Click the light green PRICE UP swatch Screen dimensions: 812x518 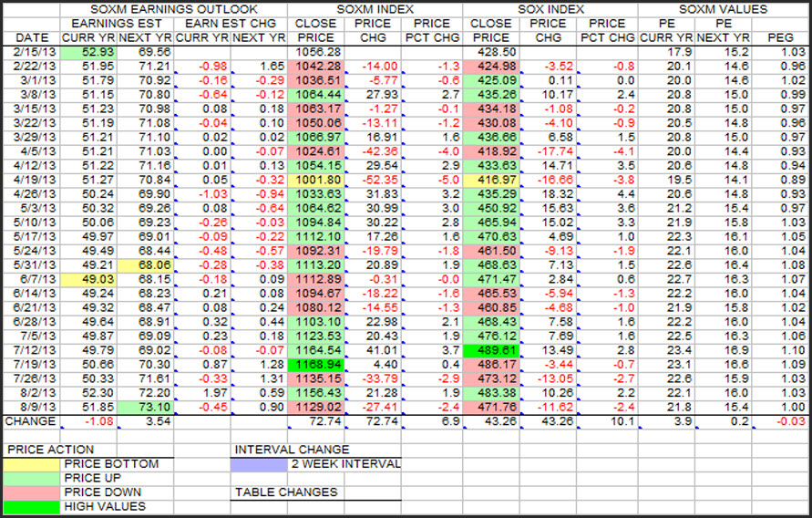[33, 479]
